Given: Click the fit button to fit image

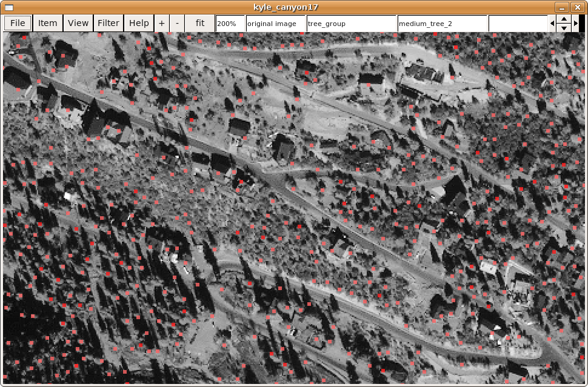Looking at the screenshot, I should coord(200,23).
